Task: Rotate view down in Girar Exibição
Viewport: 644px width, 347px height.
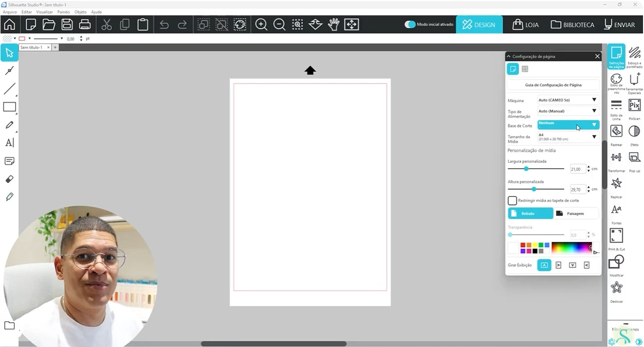Action: pyautogui.click(x=573, y=265)
